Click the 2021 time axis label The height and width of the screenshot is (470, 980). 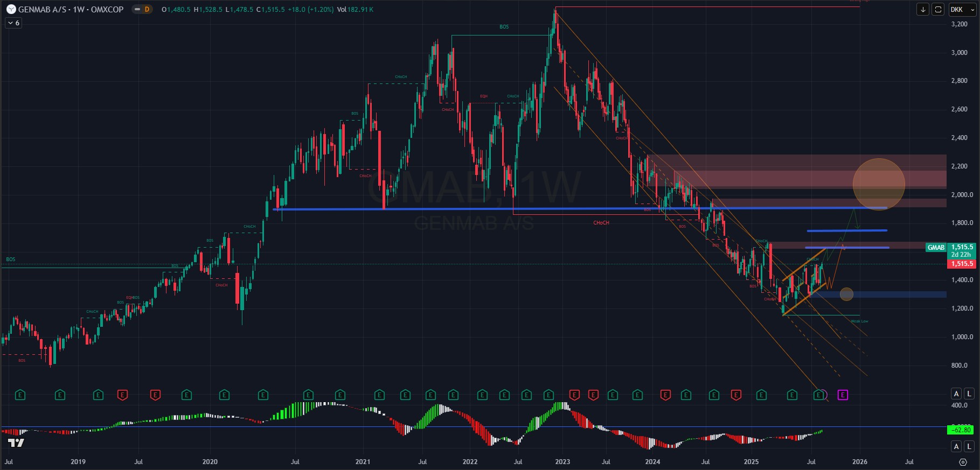(x=363, y=462)
